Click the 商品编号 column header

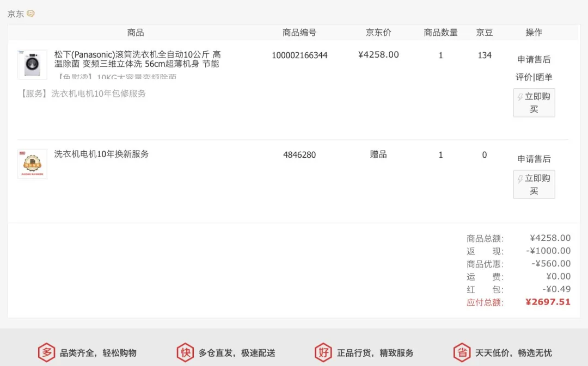[x=299, y=33]
